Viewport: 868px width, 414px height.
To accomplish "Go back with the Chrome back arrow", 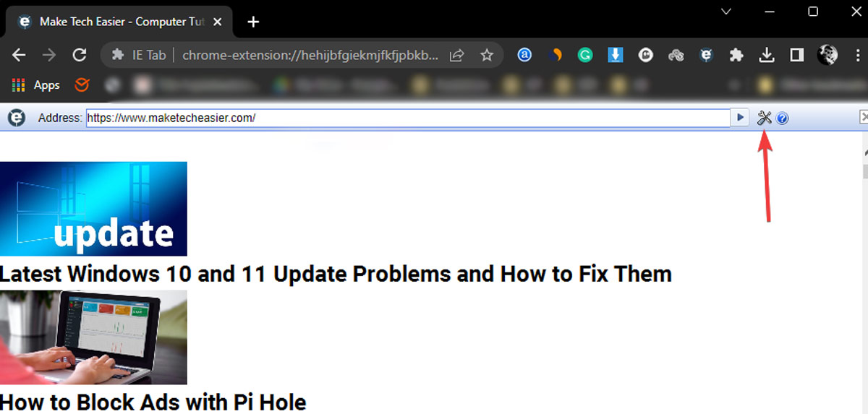I will pos(20,55).
